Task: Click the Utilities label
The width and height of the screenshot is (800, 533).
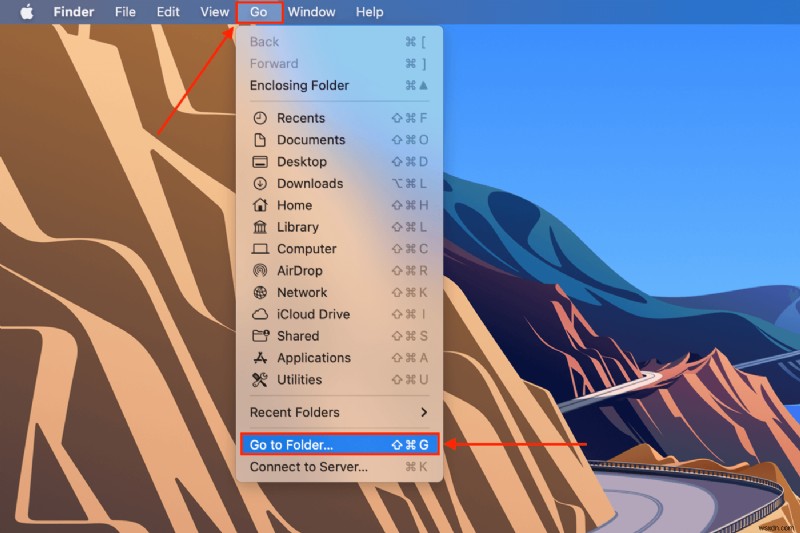Action: [299, 379]
